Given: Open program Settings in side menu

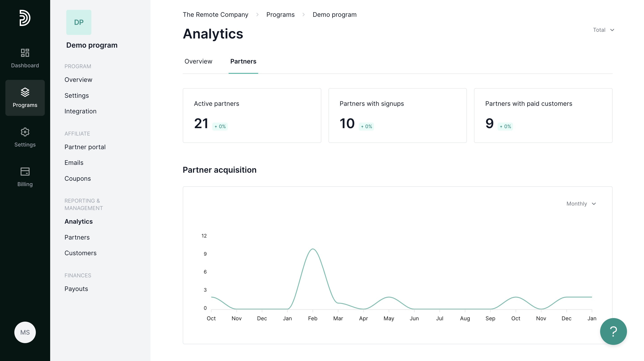Looking at the screenshot, I should pos(77,96).
